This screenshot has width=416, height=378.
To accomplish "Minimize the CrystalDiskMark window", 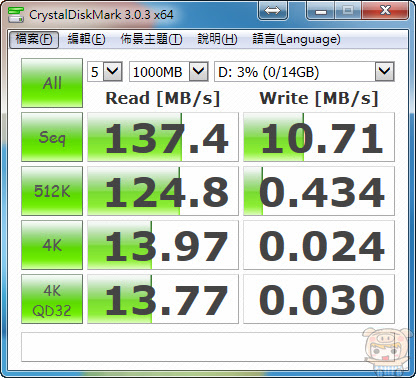I will pos(321,11).
